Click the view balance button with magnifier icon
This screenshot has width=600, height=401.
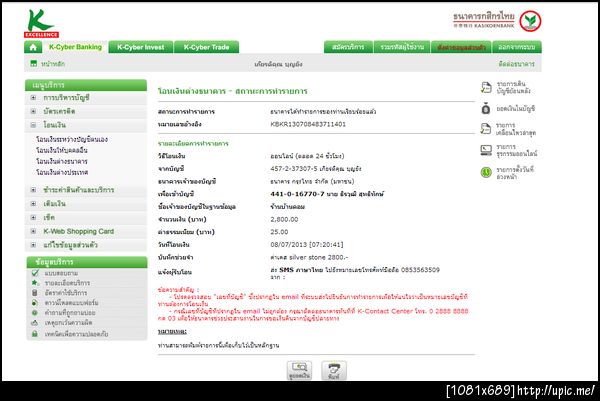[299, 370]
